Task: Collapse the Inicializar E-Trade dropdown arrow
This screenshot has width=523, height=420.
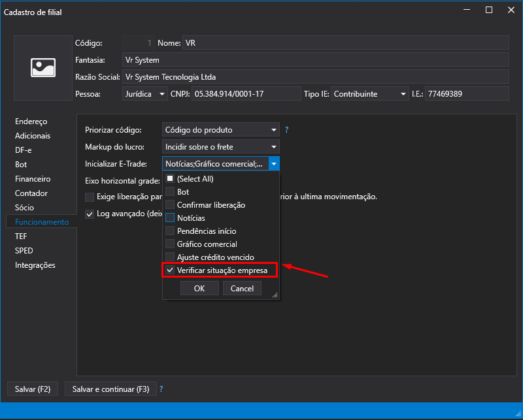Action: [x=274, y=164]
